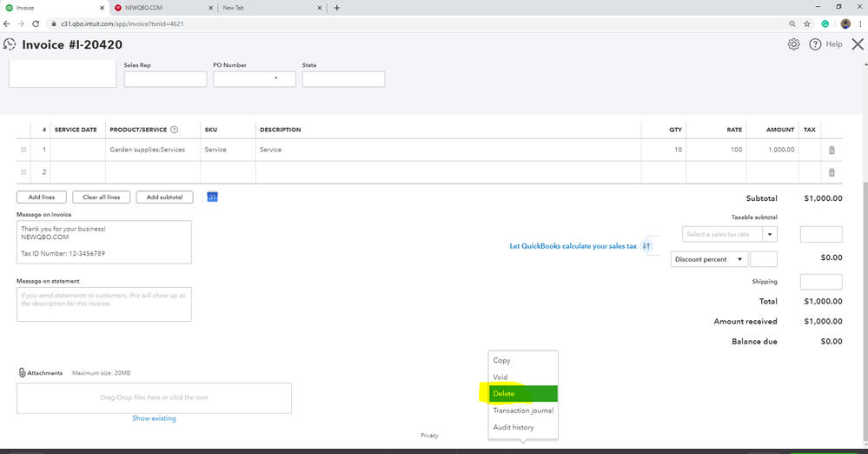Open Transaction journal from the menu
The height and width of the screenshot is (454, 868).
point(523,411)
